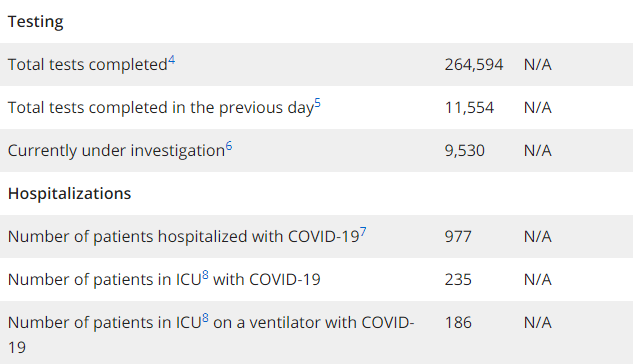Click the 9,530 under investigation value
The image size is (633, 364).
point(465,151)
